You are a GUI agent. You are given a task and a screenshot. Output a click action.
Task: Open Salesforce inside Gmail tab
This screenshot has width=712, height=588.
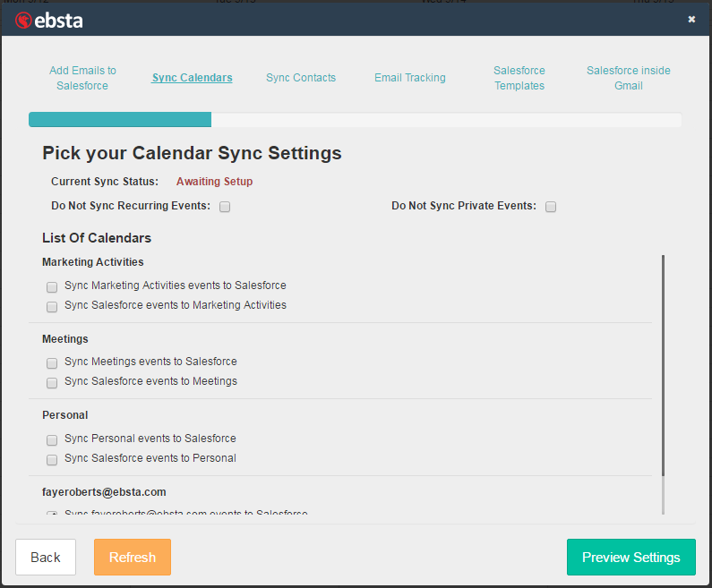coord(628,78)
